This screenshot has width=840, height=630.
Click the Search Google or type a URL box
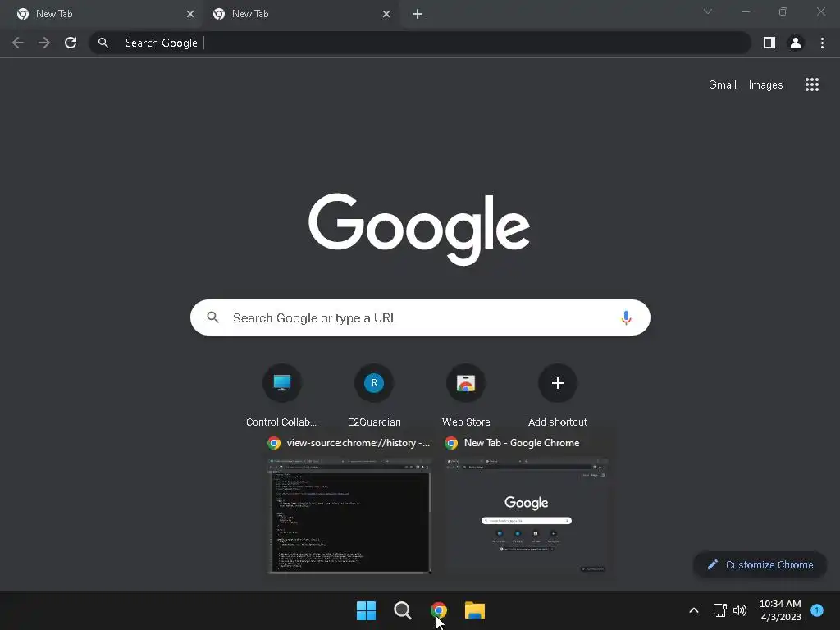pos(420,317)
